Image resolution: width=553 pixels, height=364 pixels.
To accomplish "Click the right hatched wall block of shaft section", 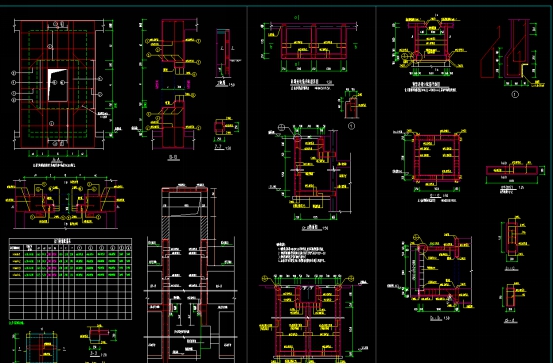I will coord(204,228).
